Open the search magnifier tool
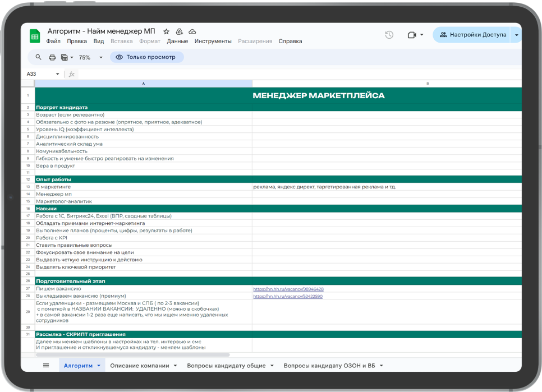 [x=39, y=57]
